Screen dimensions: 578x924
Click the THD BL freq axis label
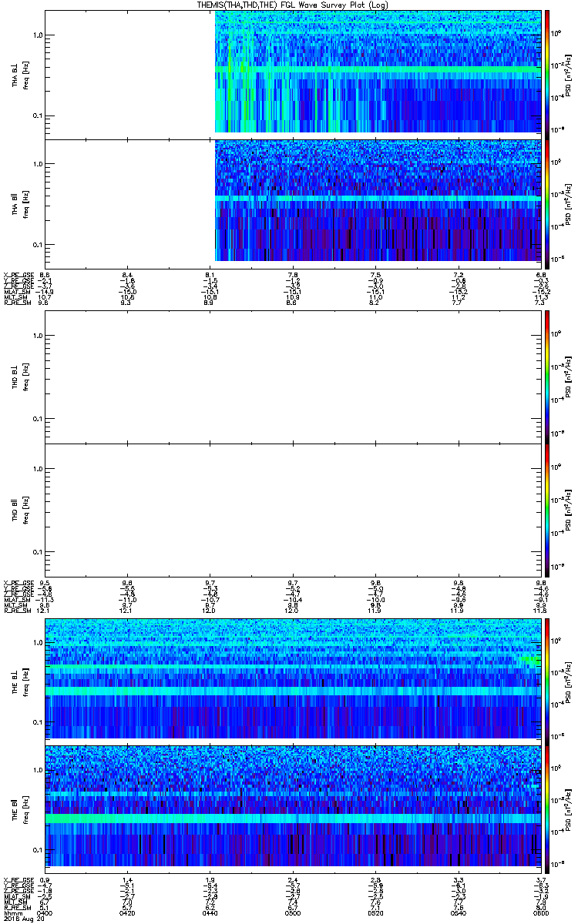point(20,377)
